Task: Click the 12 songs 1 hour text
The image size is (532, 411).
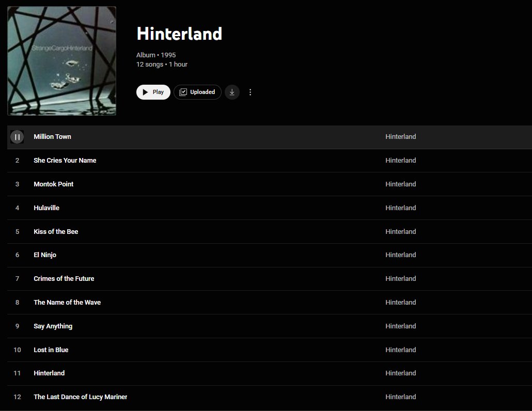Action: pyautogui.click(x=162, y=65)
